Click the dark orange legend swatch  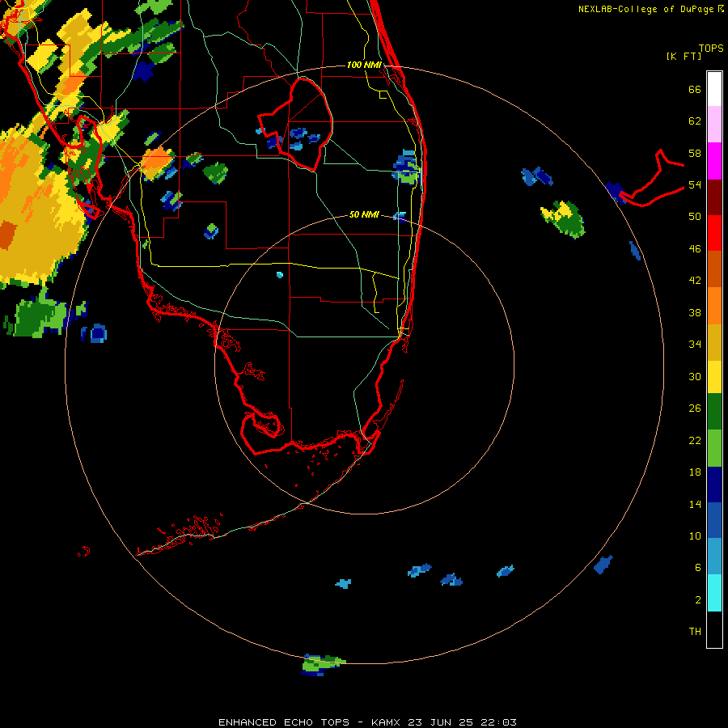click(714, 269)
